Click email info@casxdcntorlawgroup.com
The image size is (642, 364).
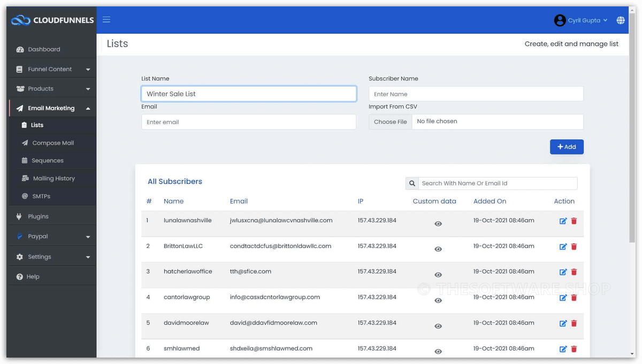(275, 297)
